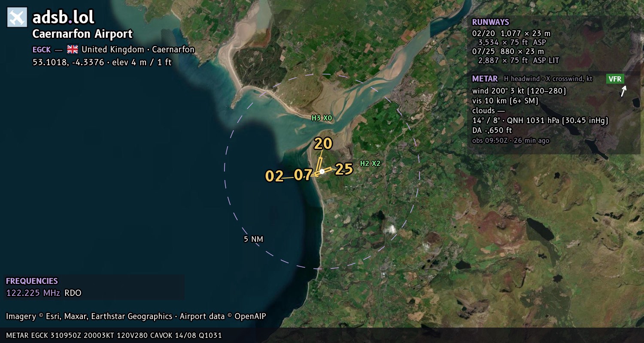Click the United Kingdom flag icon
This screenshot has width=644, height=343.
tap(72, 49)
